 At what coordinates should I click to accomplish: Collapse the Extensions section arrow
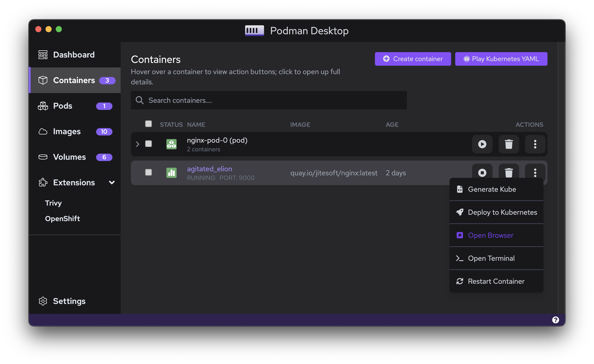click(x=112, y=183)
